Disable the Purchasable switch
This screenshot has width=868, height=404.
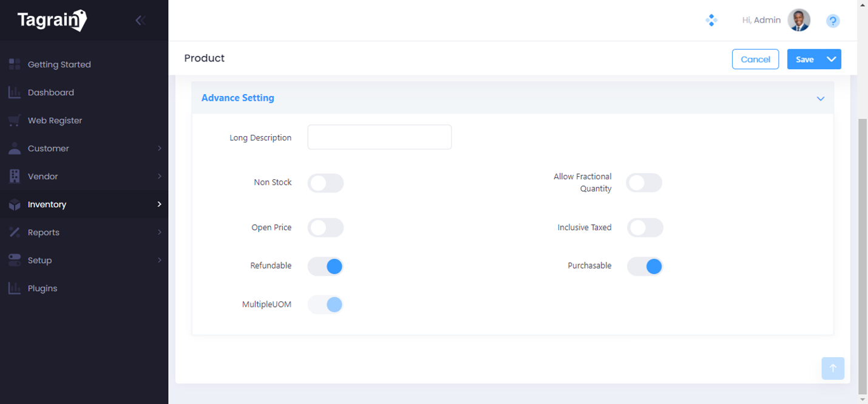tap(645, 266)
